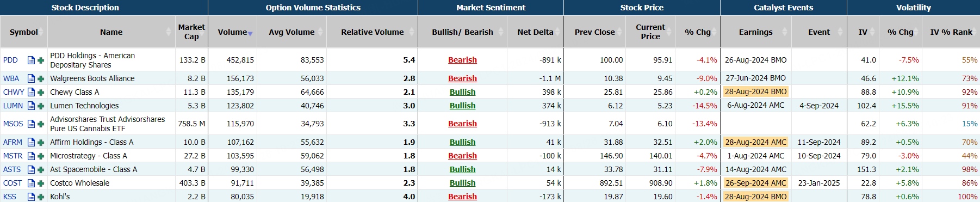Screen dimensions: 980x202
Task: Click the Bullish link in the CHWY row
Action: [x=462, y=92]
